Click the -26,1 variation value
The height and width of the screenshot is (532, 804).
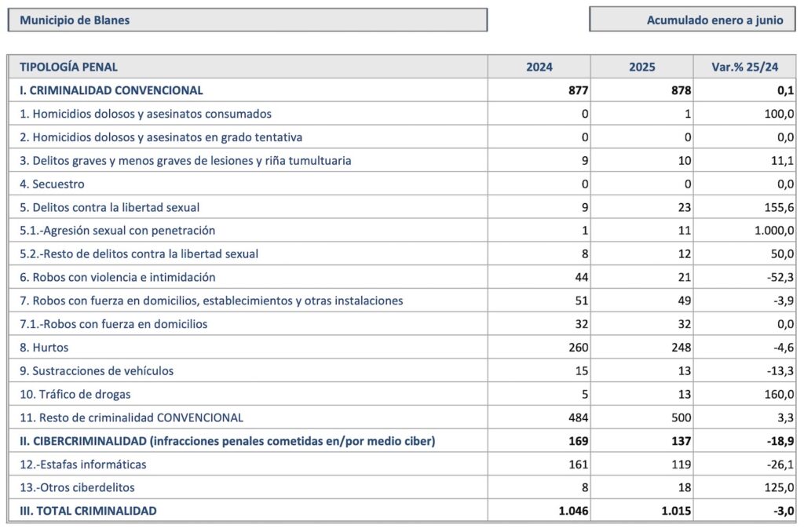click(780, 465)
